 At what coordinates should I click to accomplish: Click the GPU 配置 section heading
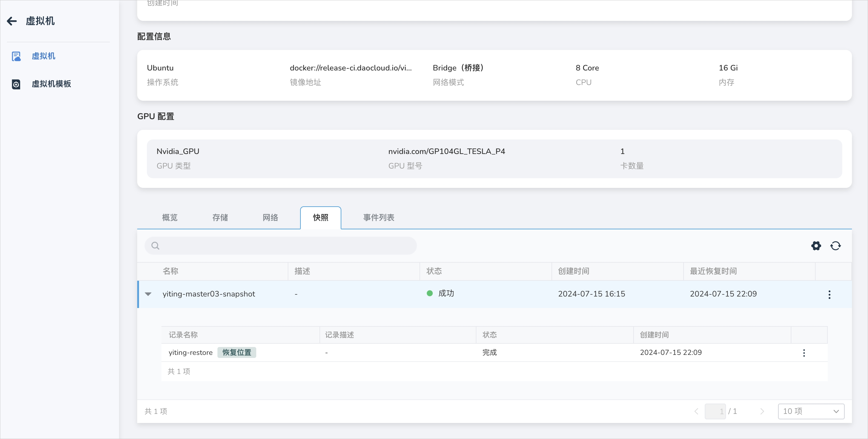(x=155, y=116)
